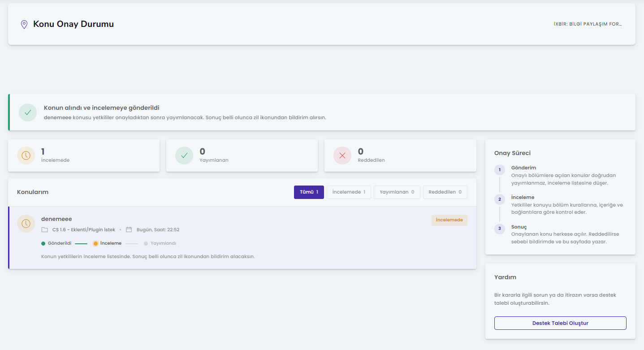Click the red X icon in the Reddedilen stat card
The height and width of the screenshot is (350, 644).
(x=342, y=156)
